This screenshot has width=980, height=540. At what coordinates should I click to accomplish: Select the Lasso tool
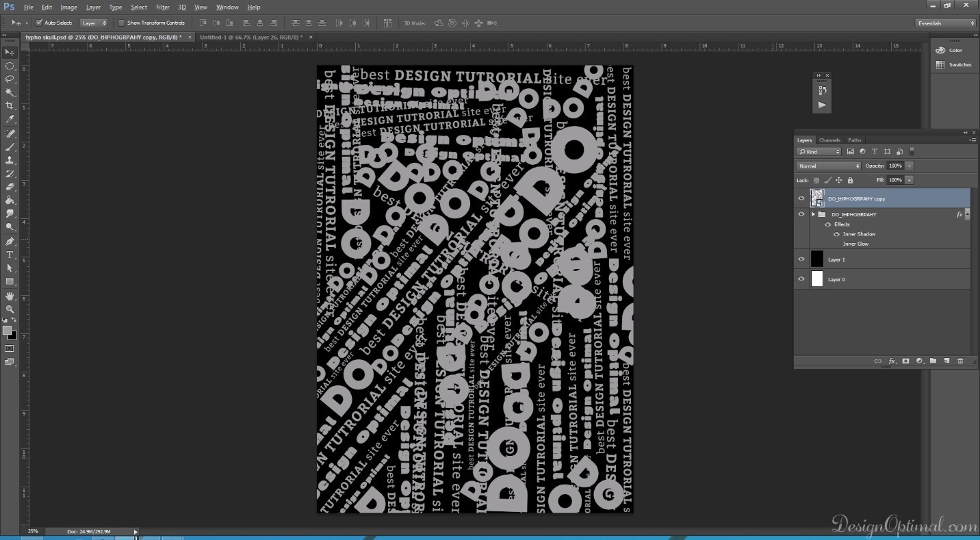click(x=10, y=79)
